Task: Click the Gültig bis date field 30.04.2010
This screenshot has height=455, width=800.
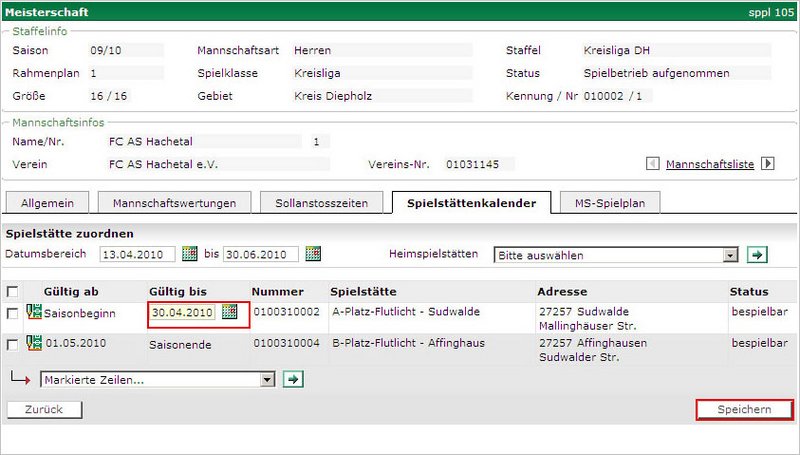Action: (x=182, y=313)
